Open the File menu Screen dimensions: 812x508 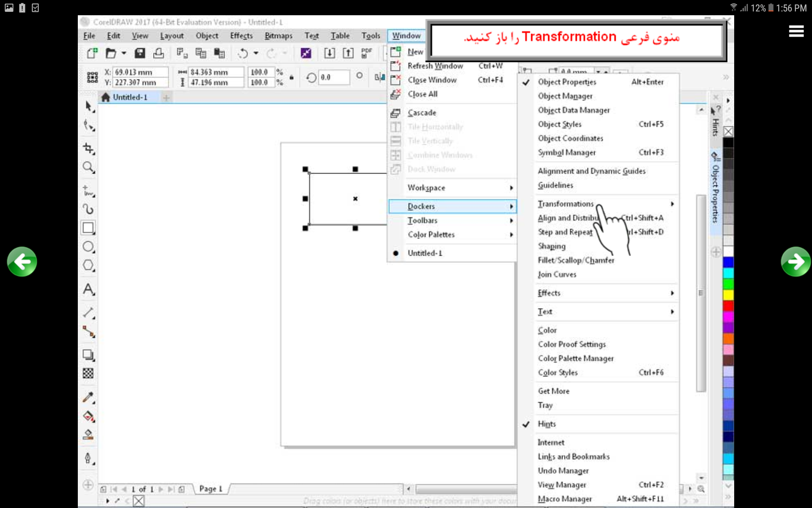coord(89,36)
